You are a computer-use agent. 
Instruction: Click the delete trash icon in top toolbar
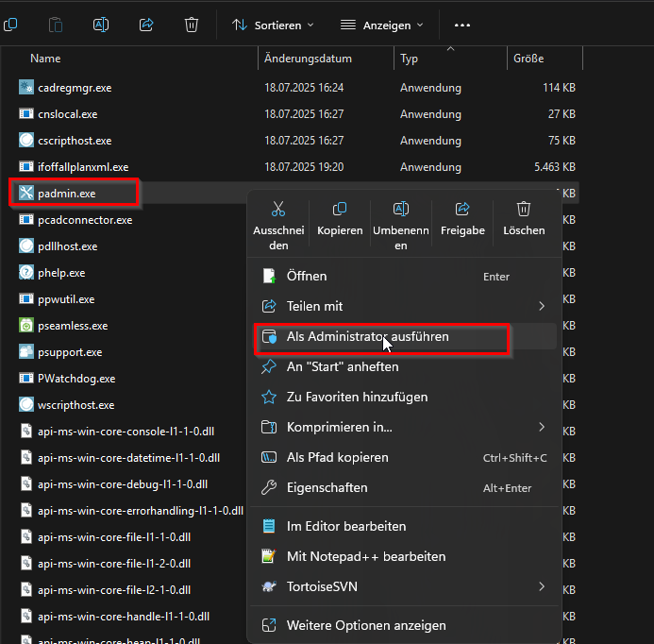pos(192,25)
